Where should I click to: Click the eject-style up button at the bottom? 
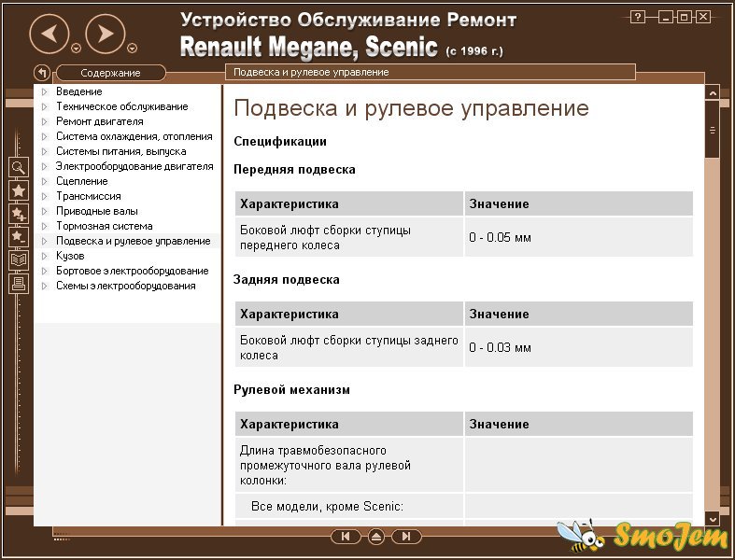tap(376, 537)
